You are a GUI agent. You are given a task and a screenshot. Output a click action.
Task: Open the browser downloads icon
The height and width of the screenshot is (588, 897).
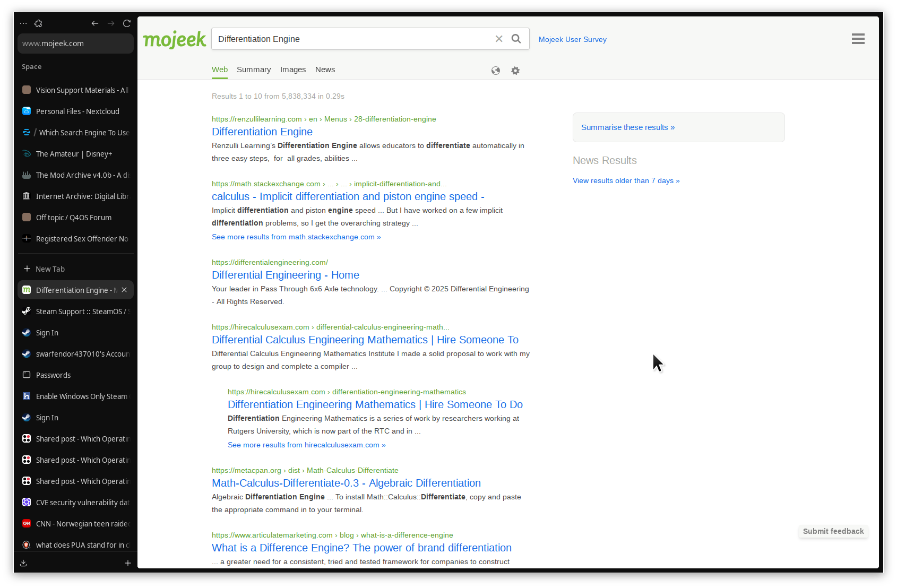click(23, 563)
